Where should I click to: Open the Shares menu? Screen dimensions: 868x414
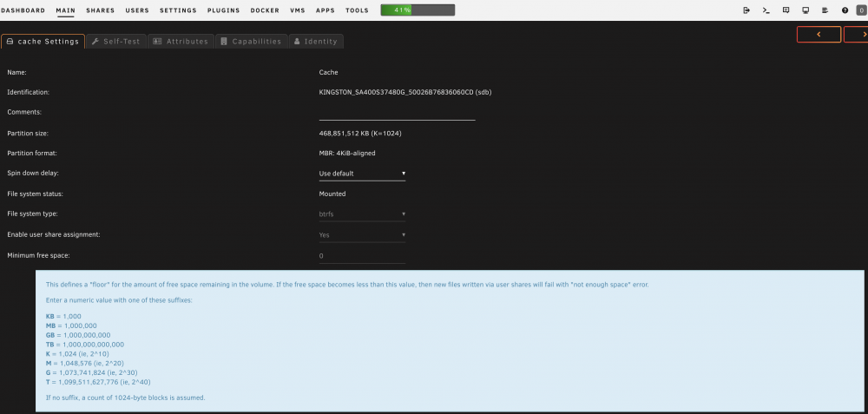[100, 10]
